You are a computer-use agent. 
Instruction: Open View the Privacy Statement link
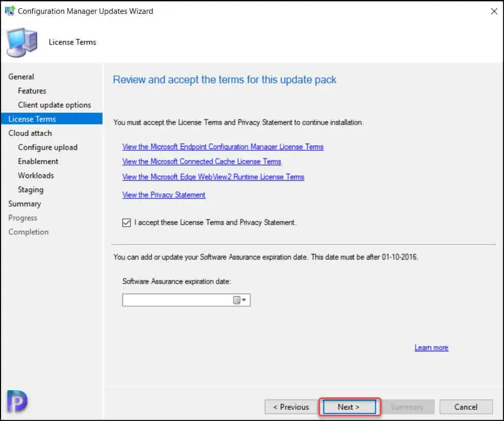pos(164,195)
